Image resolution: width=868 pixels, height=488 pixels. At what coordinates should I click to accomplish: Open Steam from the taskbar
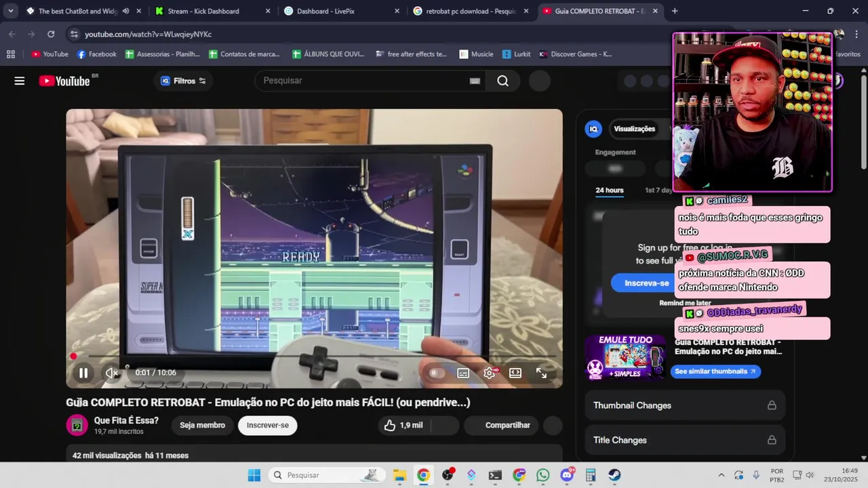614,475
